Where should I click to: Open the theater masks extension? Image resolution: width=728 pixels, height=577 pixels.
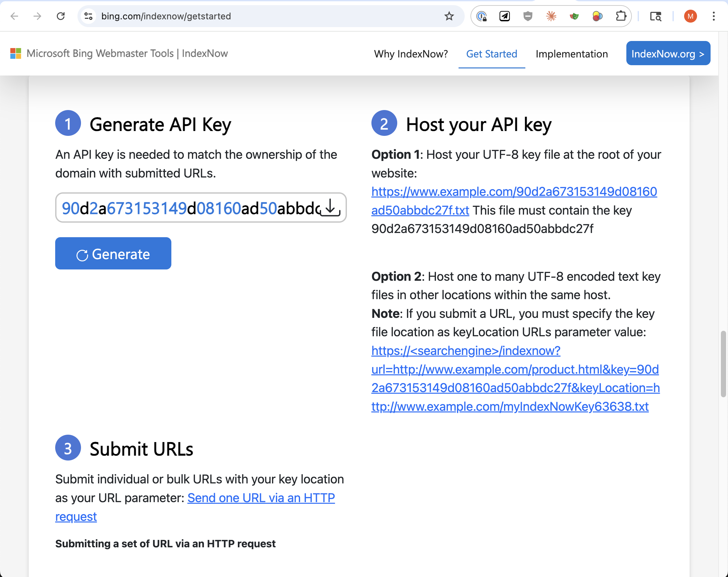point(574,16)
